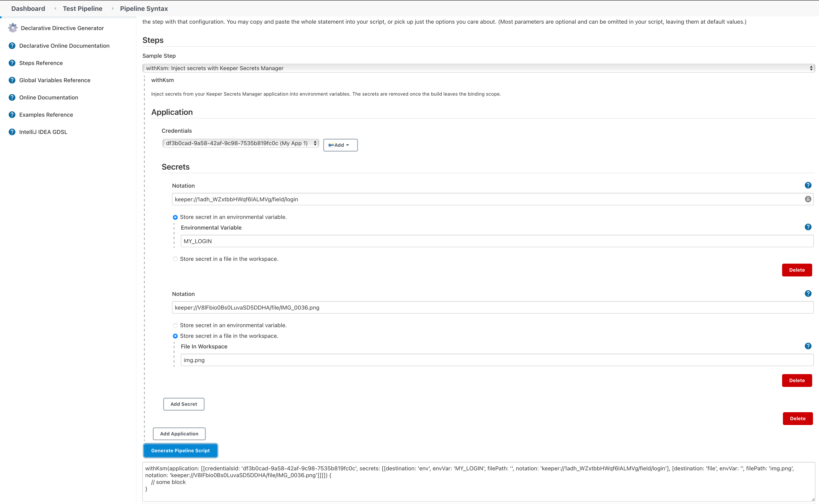Select environmental variable radio for the IMG_0036 secret
Image resolution: width=819 pixels, height=504 pixels.
[x=175, y=325]
